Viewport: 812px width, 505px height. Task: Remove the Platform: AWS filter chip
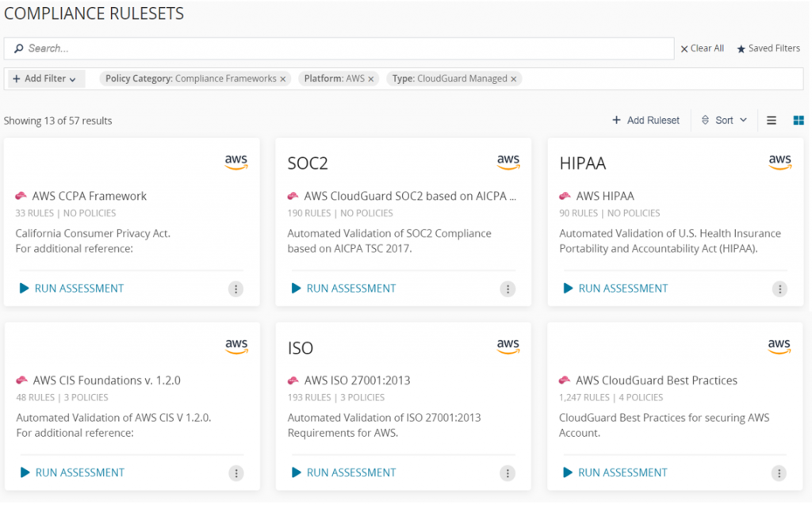[x=371, y=79]
